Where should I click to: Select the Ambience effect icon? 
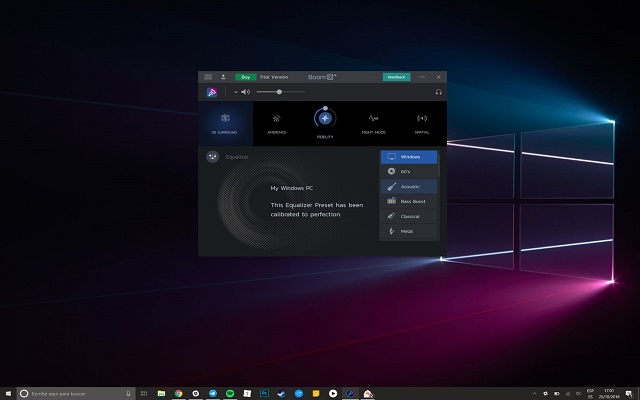(x=277, y=119)
